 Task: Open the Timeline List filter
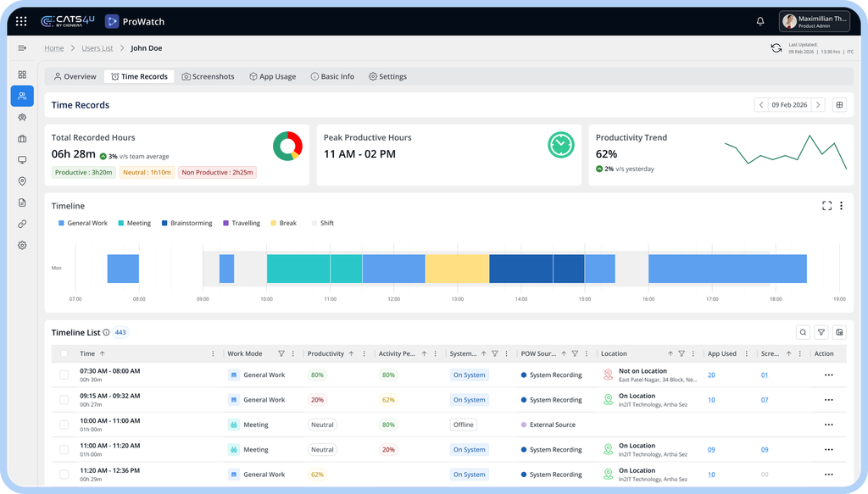click(x=821, y=332)
